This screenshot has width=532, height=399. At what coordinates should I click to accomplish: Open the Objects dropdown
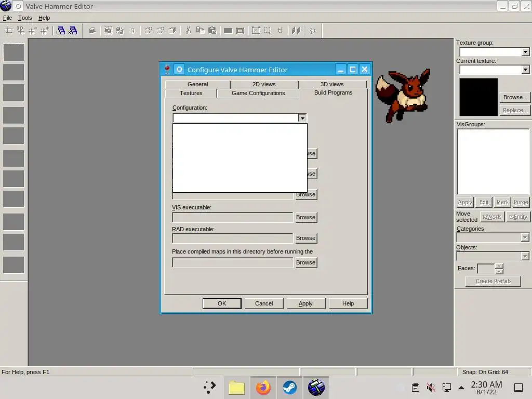point(525,256)
